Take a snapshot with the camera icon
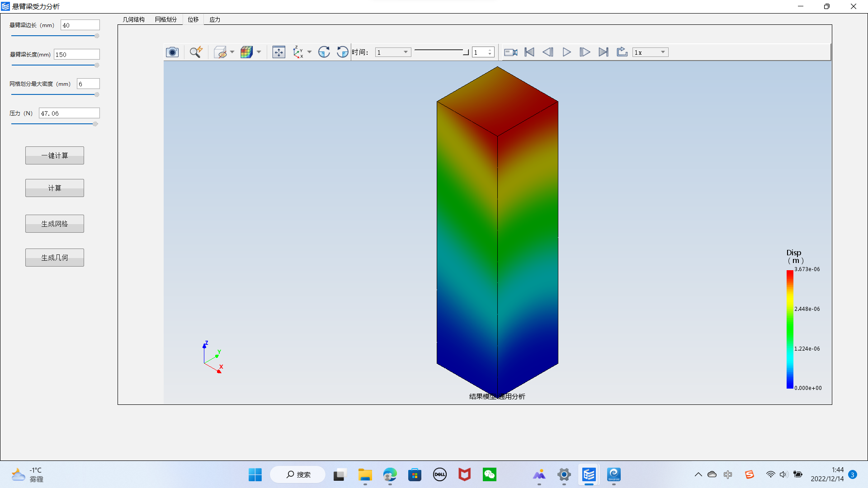Viewport: 868px width, 488px height. coord(172,52)
